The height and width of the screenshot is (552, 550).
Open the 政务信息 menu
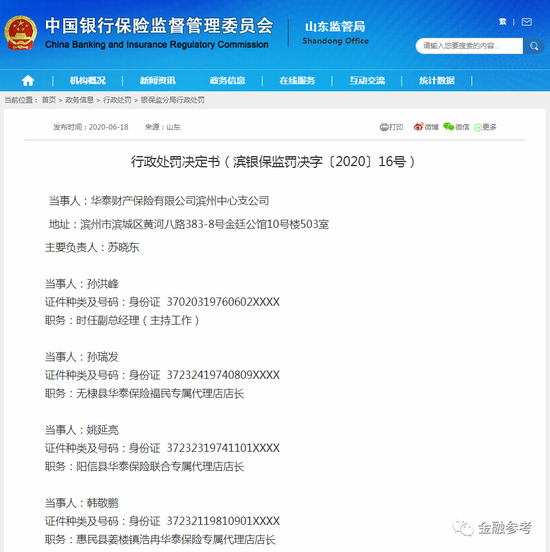(227, 81)
